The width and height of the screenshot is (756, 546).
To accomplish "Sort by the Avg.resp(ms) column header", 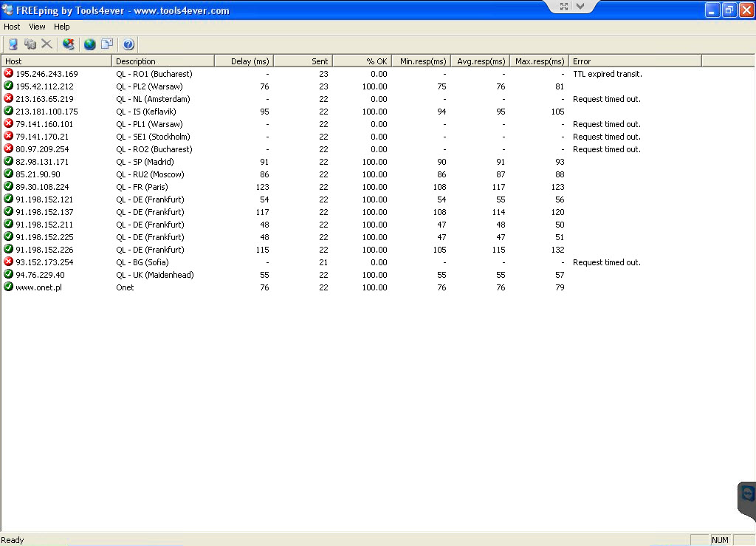I will pos(480,61).
